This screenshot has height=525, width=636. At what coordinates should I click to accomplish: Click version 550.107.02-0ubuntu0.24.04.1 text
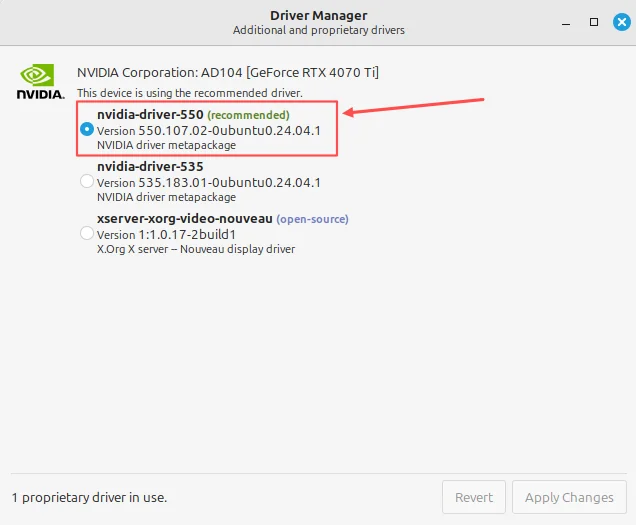point(208,131)
